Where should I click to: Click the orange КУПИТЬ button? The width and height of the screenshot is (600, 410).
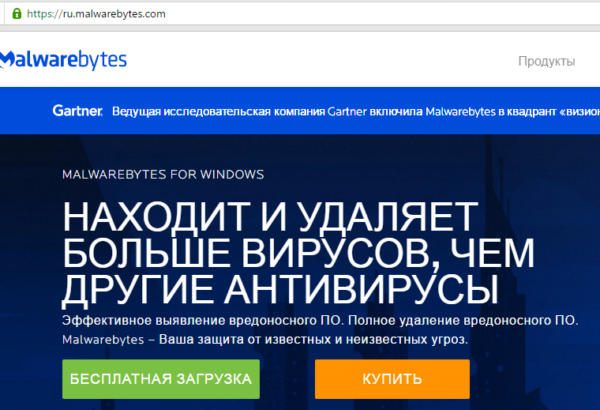click(392, 379)
